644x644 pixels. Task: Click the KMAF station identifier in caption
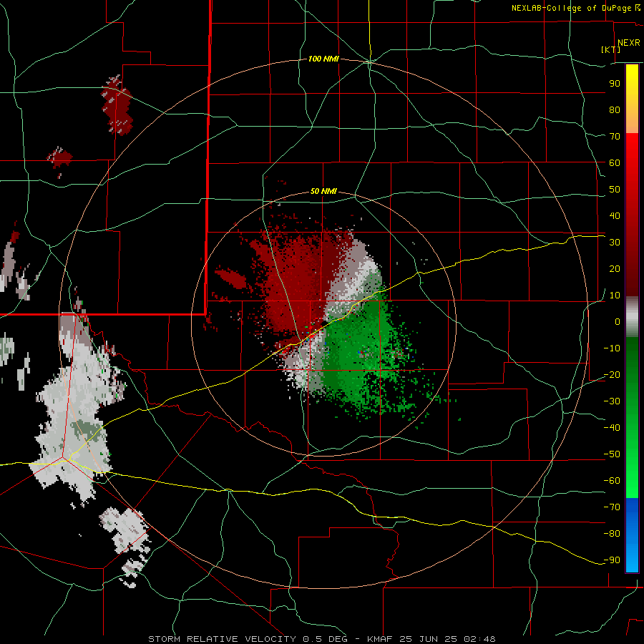click(x=380, y=639)
